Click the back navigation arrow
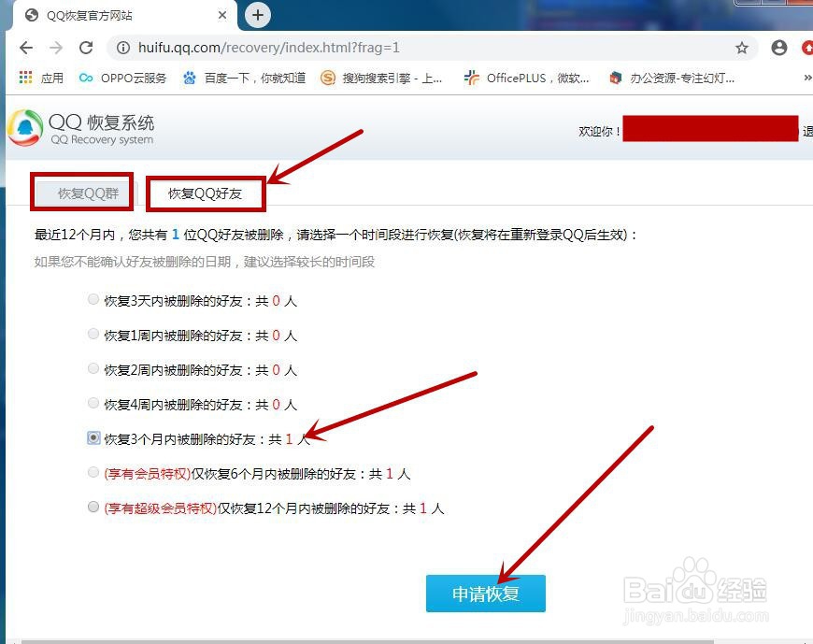This screenshot has height=644, width=813. coord(25,47)
